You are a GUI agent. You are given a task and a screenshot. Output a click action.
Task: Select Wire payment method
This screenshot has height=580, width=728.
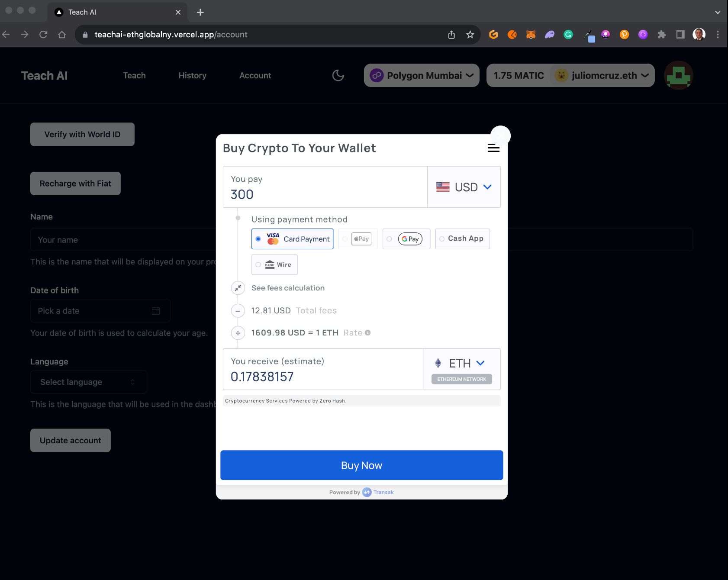(x=274, y=264)
